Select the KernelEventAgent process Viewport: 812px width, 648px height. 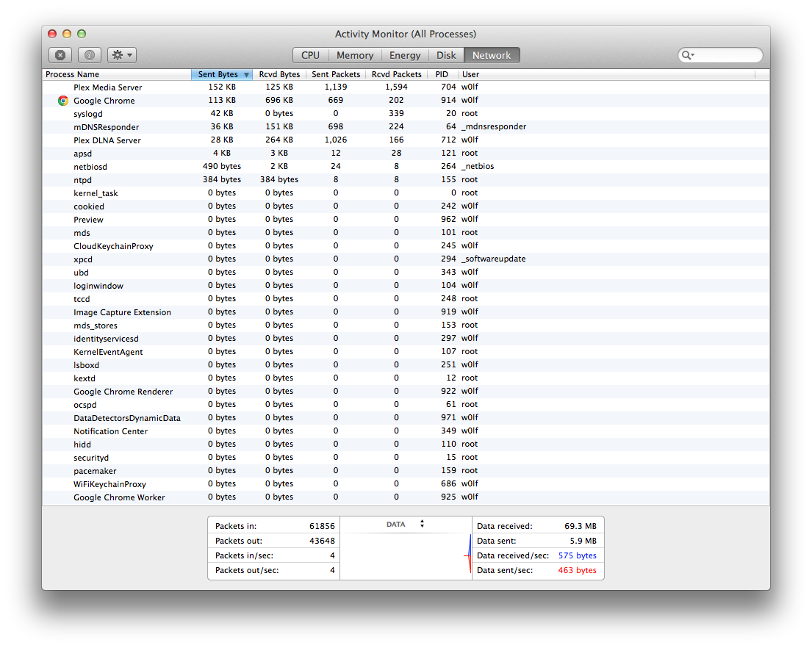pos(406,351)
